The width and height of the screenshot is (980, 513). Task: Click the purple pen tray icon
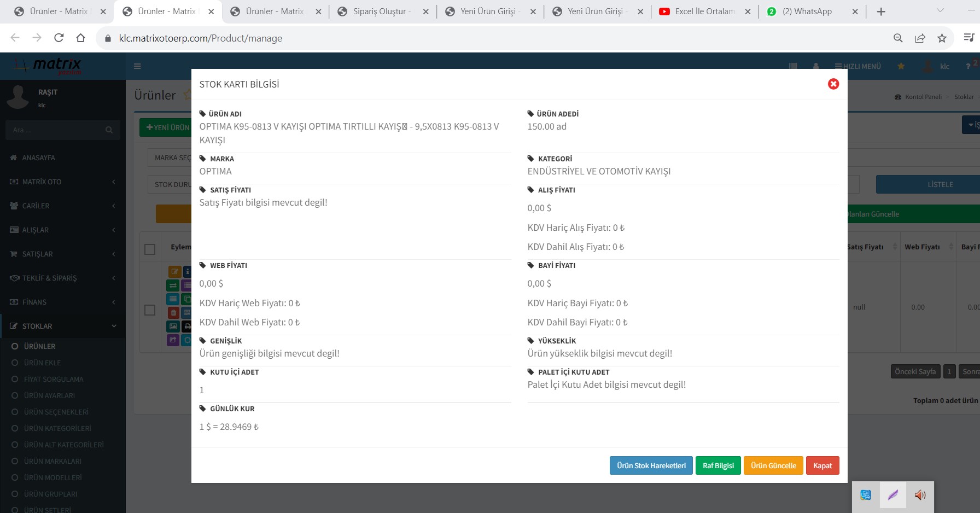(893, 495)
